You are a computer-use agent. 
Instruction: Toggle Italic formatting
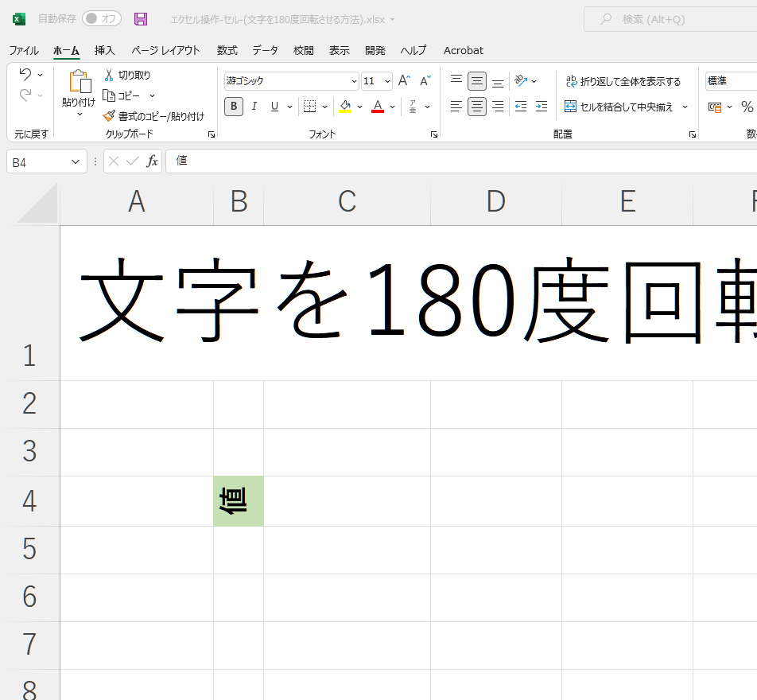pos(254,107)
